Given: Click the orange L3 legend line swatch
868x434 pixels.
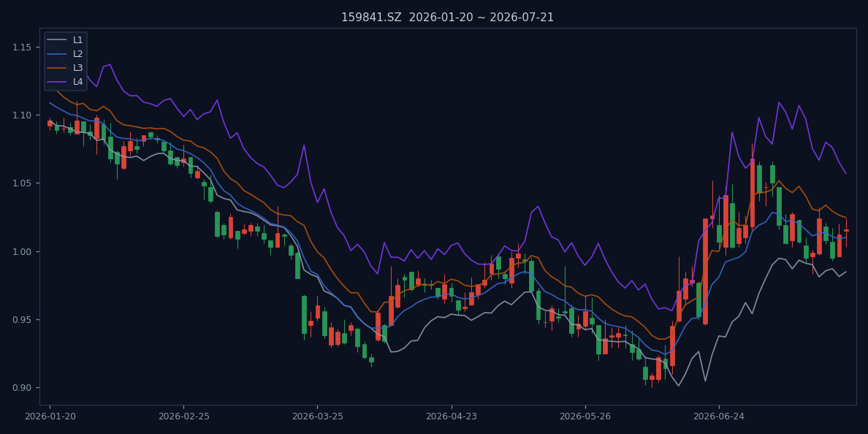Looking at the screenshot, I should [57, 67].
